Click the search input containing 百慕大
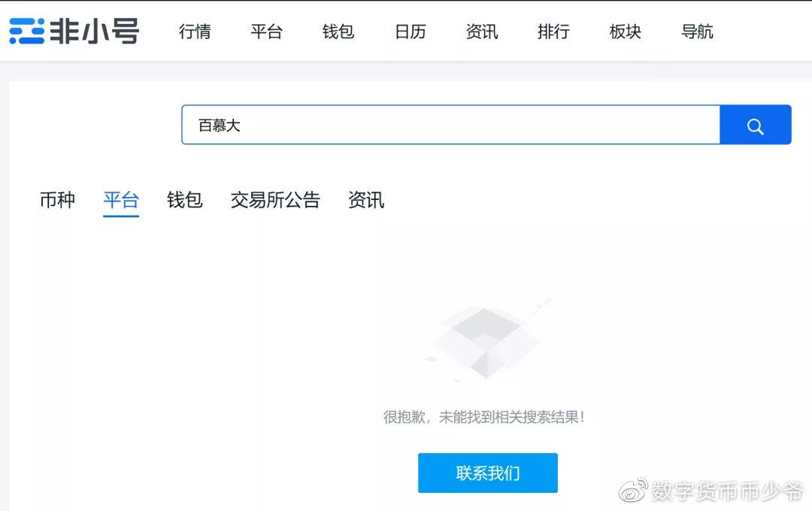This screenshot has height=511, width=812. point(451,125)
